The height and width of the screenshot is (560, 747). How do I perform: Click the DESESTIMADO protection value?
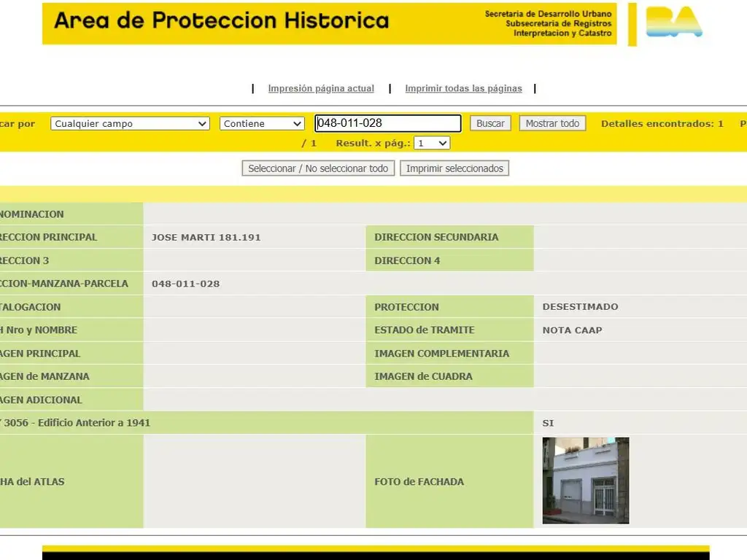580,307
